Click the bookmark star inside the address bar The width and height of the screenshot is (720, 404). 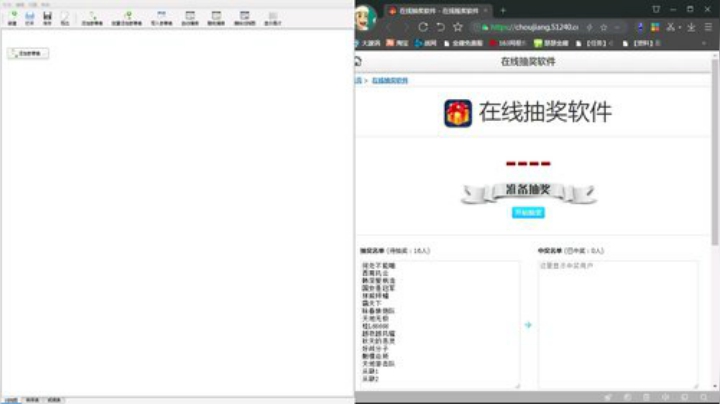(x=604, y=28)
